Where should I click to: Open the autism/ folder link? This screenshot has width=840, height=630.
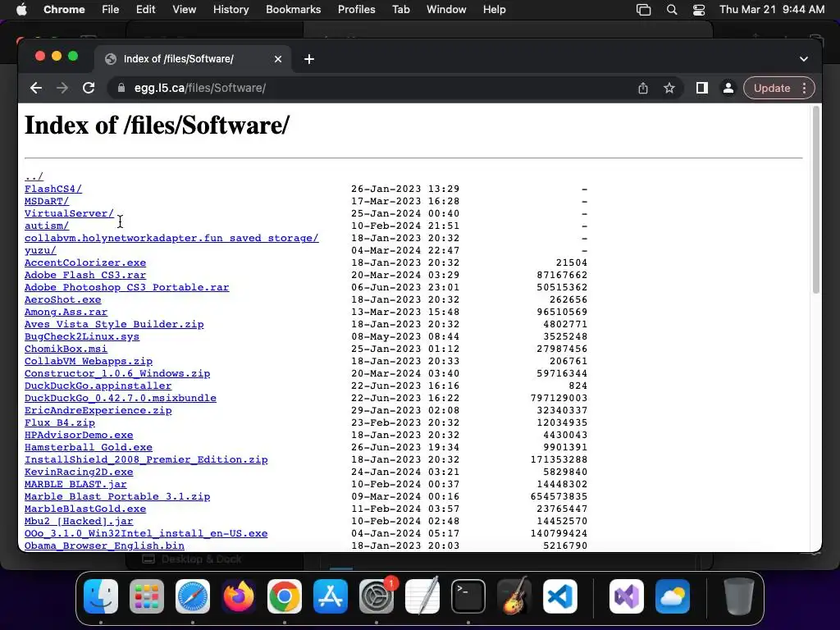tap(47, 226)
